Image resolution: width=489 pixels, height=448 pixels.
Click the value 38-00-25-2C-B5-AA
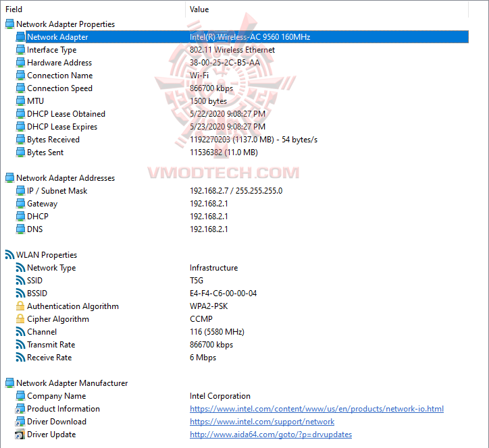pos(224,62)
